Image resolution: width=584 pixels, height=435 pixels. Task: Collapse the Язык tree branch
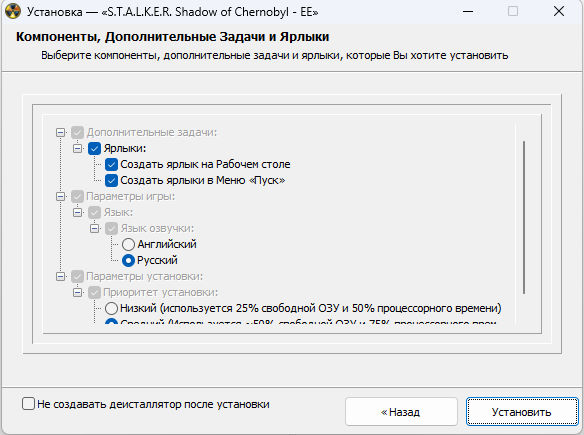pos(77,212)
